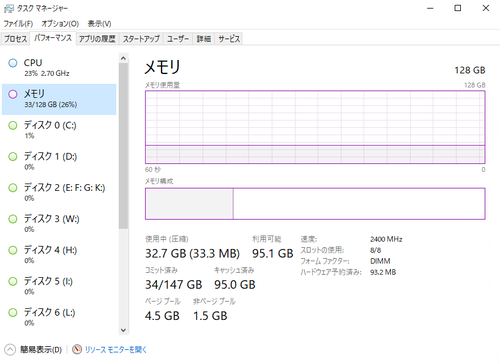Image resolution: width=500 pixels, height=364 pixels.
Task: Click the 1.5 GB non-paged pool value
Action: click(x=210, y=316)
